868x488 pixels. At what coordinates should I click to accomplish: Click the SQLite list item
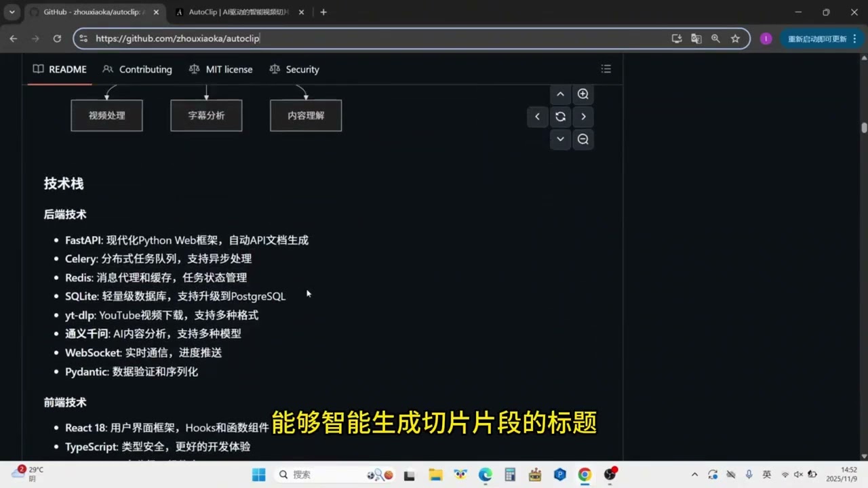pos(175,296)
